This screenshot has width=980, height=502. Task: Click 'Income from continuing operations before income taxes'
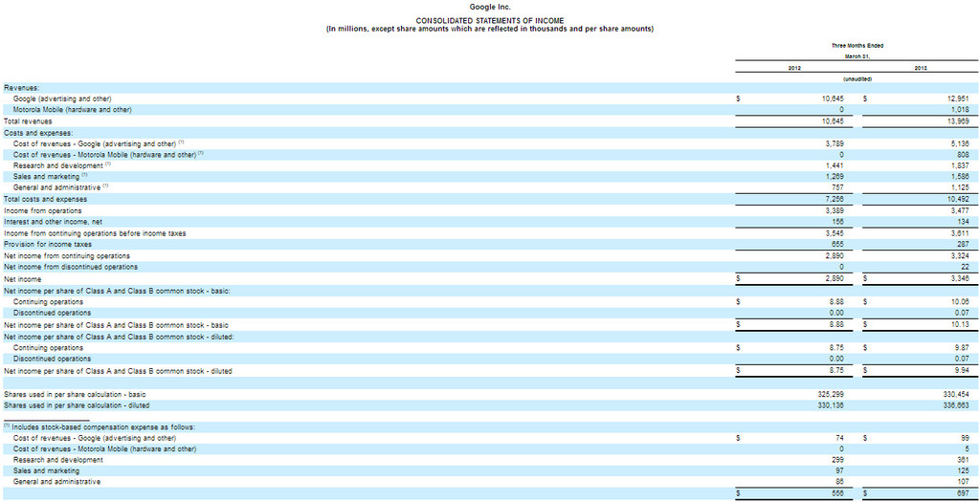[x=95, y=233]
